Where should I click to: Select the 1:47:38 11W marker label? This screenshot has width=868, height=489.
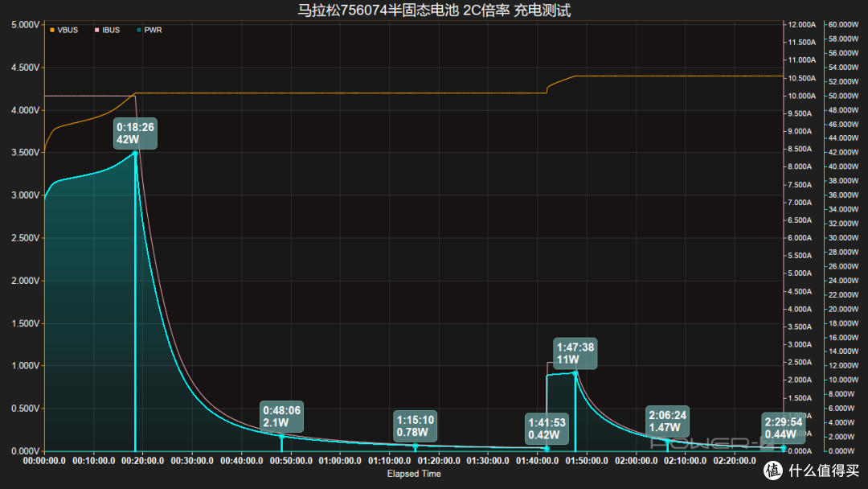pos(575,353)
